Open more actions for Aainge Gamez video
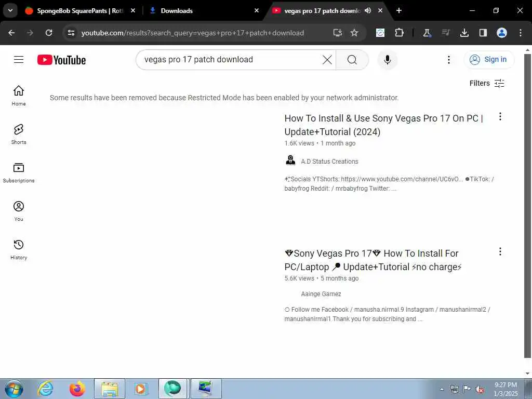Image resolution: width=532 pixels, height=399 pixels. tap(500, 252)
